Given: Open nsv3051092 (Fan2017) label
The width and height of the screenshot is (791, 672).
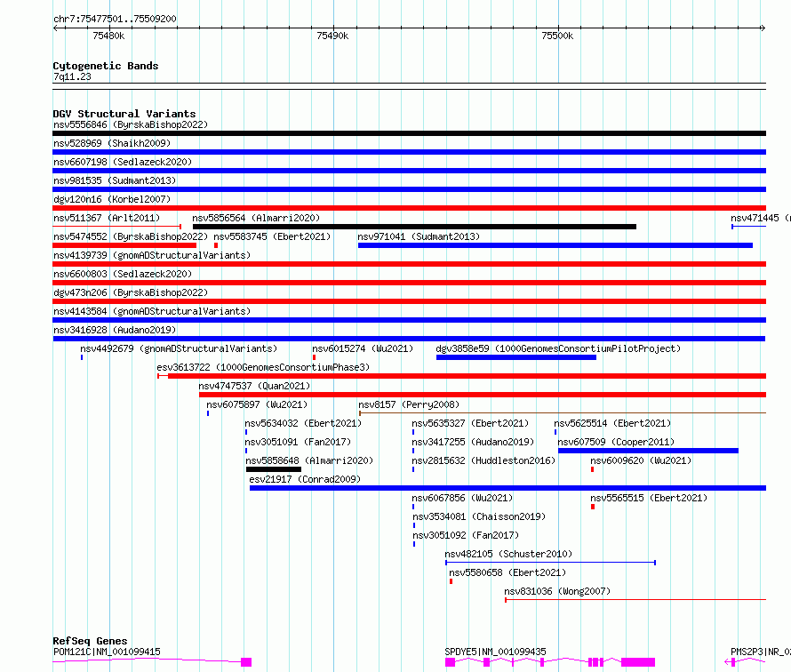Looking at the screenshot, I should pyautogui.click(x=466, y=535).
